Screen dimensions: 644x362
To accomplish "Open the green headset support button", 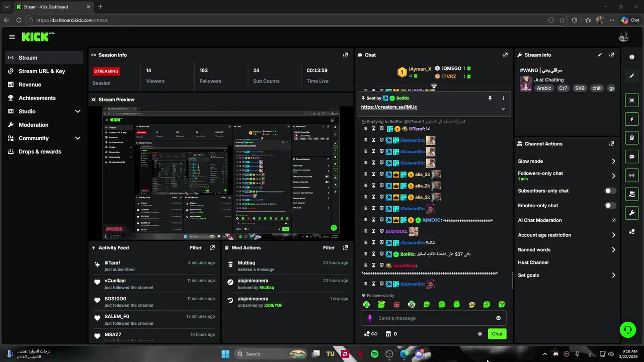I will [627, 330].
